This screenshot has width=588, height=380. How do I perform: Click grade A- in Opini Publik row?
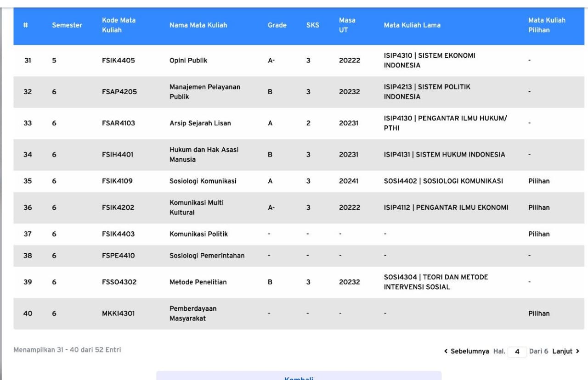click(x=271, y=60)
